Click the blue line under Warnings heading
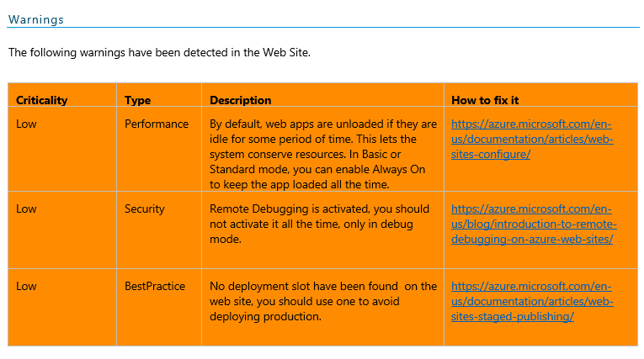This screenshot has height=359, width=644. 322,28
